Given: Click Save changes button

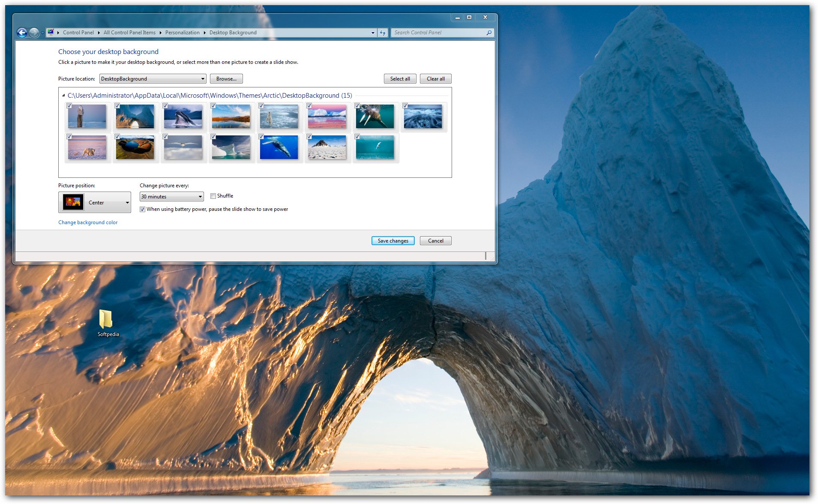Looking at the screenshot, I should coord(393,241).
